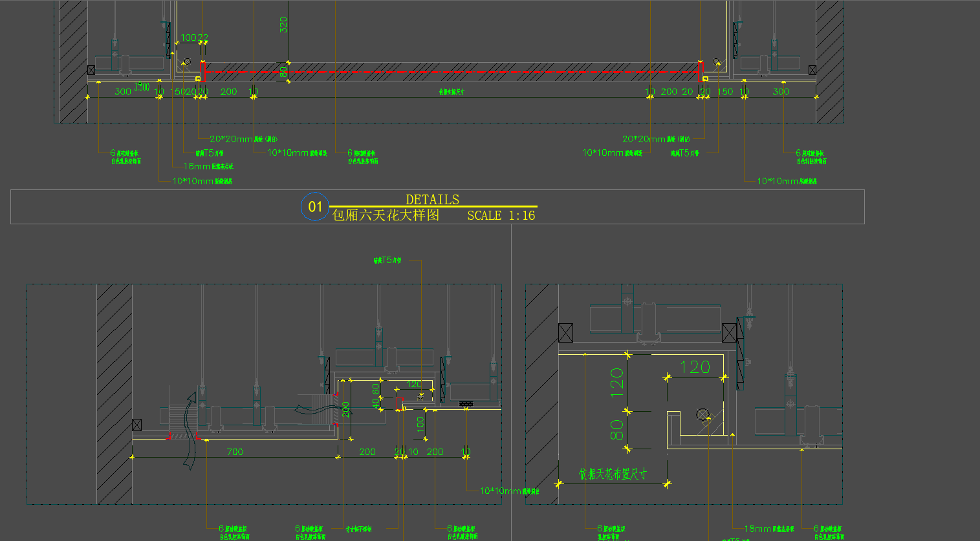Pick the 80 dimension beside red dashed line

[x=283, y=72]
